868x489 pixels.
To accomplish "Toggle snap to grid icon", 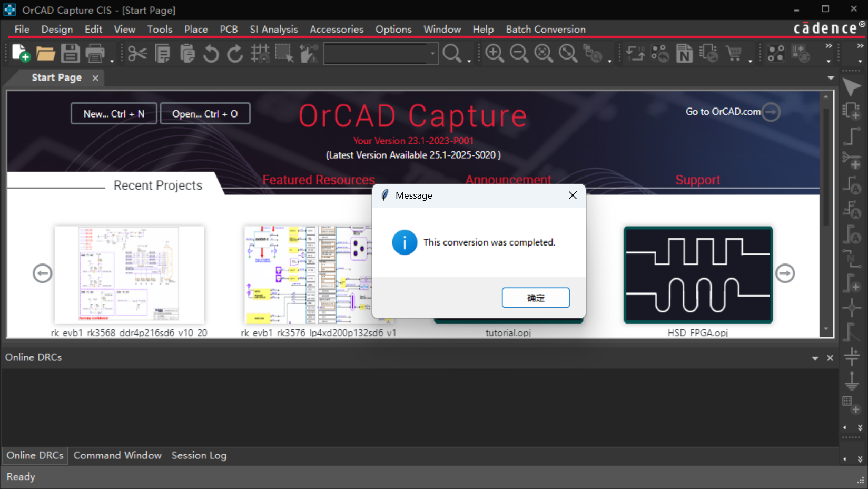I will pos(260,53).
